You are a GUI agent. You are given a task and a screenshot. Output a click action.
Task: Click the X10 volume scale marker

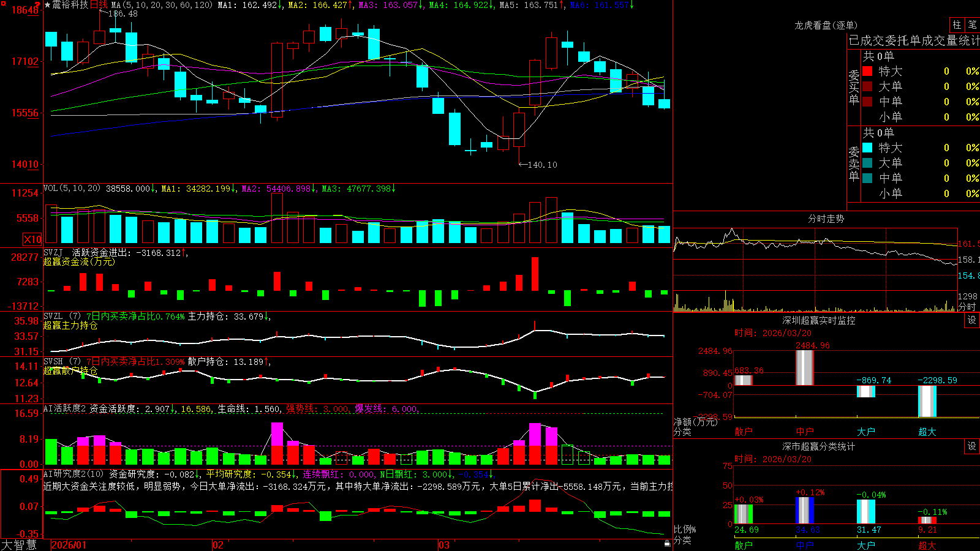click(x=32, y=239)
